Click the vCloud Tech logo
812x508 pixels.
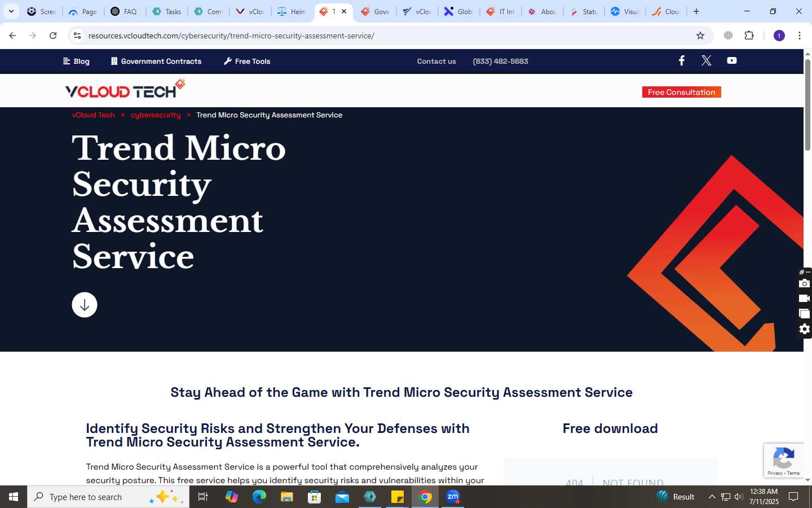point(125,89)
